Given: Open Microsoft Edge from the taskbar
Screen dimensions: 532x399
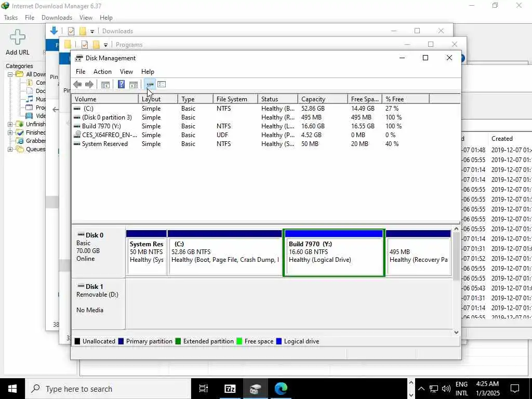Looking at the screenshot, I should pyautogui.click(x=281, y=389).
